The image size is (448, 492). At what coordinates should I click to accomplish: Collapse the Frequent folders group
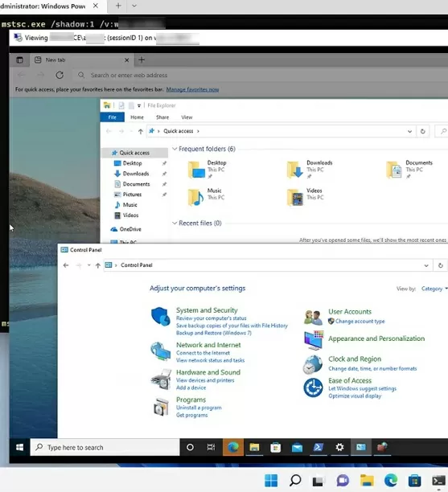[x=175, y=149]
